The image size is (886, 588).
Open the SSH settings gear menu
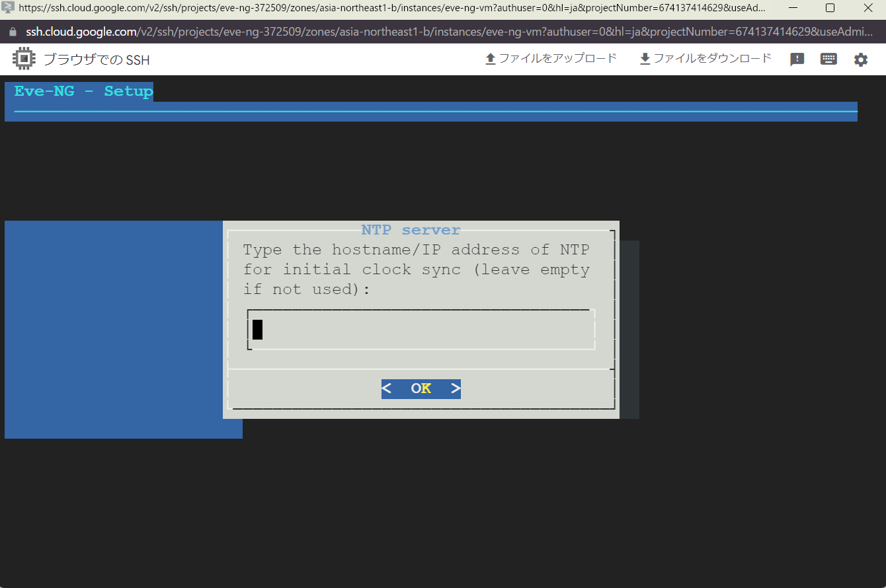[x=860, y=59]
